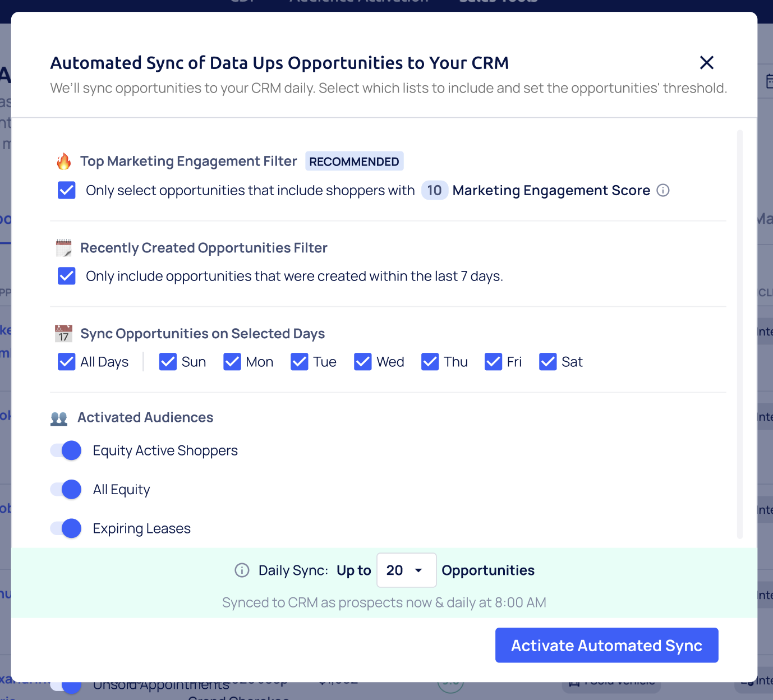Click the dialog's vertical scrollbar
Image resolution: width=773 pixels, height=700 pixels.
[739, 334]
